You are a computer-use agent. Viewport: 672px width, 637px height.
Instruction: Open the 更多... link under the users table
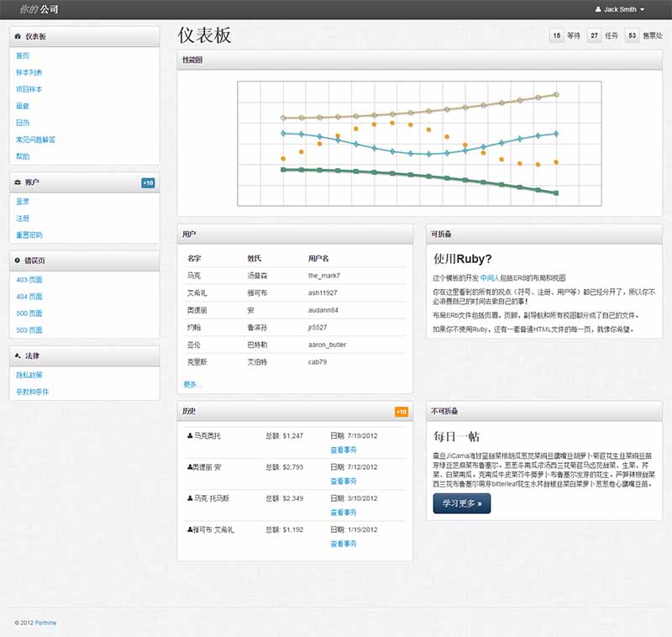[x=190, y=384]
